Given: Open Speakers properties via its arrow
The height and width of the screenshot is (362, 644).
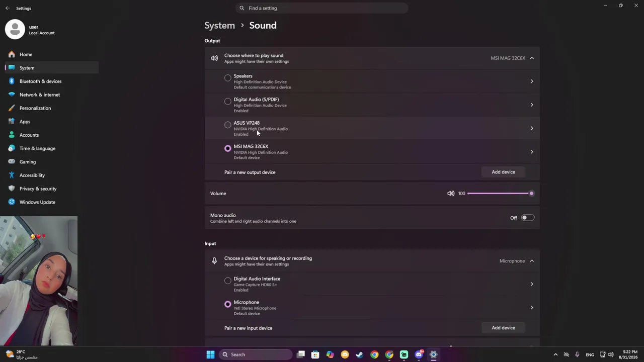Looking at the screenshot, I should coord(532,81).
